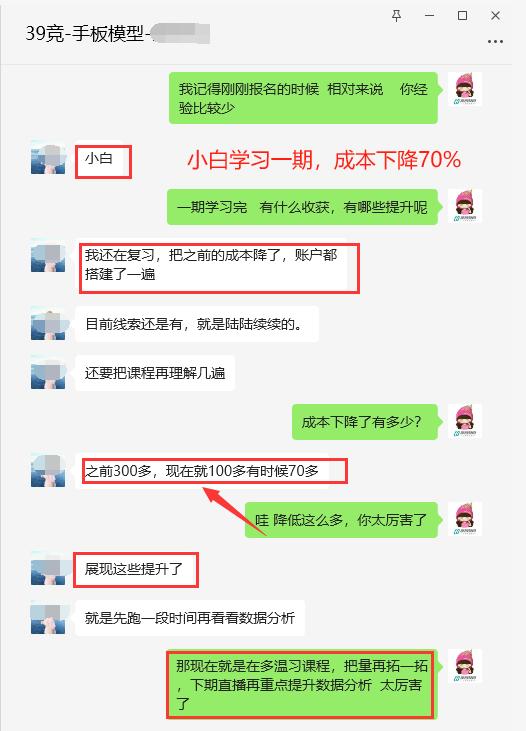The image size is (526, 731).
Task: Click the avatar next to the last green message
Action: 465,666
